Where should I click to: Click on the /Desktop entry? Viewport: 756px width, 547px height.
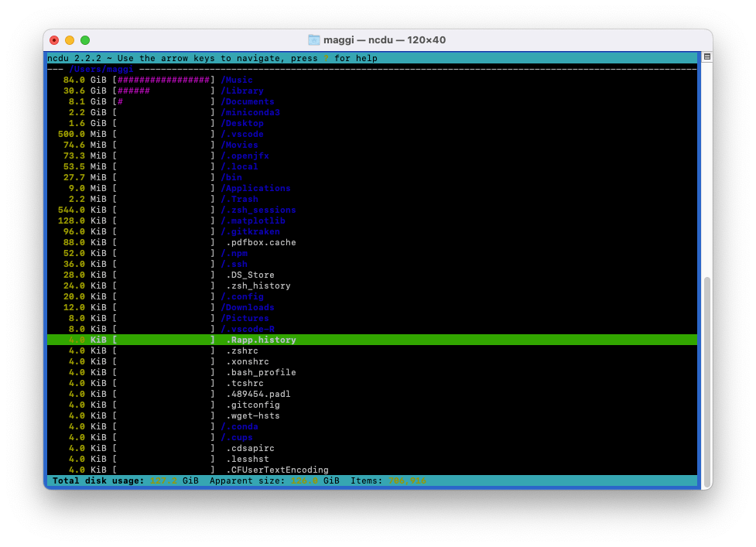point(242,123)
